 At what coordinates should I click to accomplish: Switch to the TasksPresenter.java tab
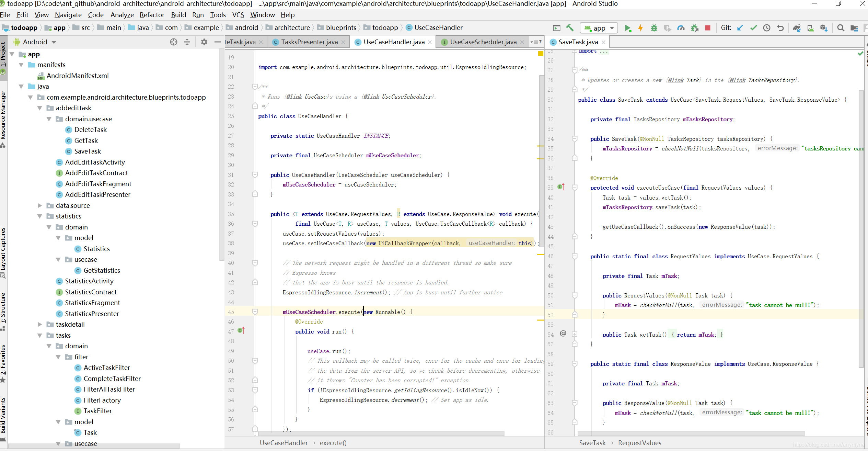click(x=309, y=42)
